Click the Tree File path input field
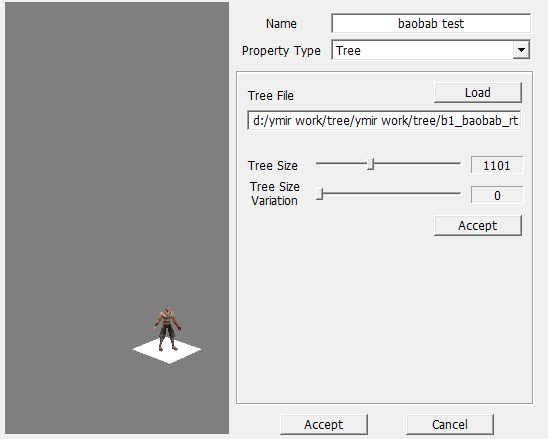The image size is (548, 439). (384, 121)
